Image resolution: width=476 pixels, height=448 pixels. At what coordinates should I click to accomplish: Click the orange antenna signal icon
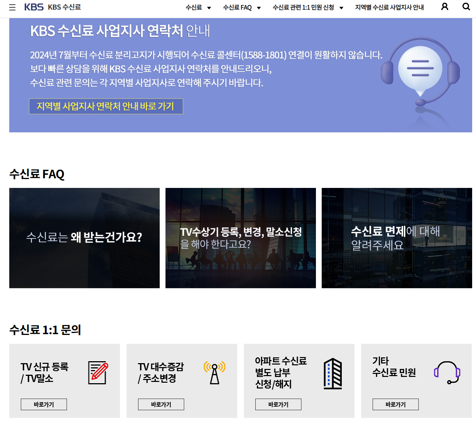[x=214, y=372]
